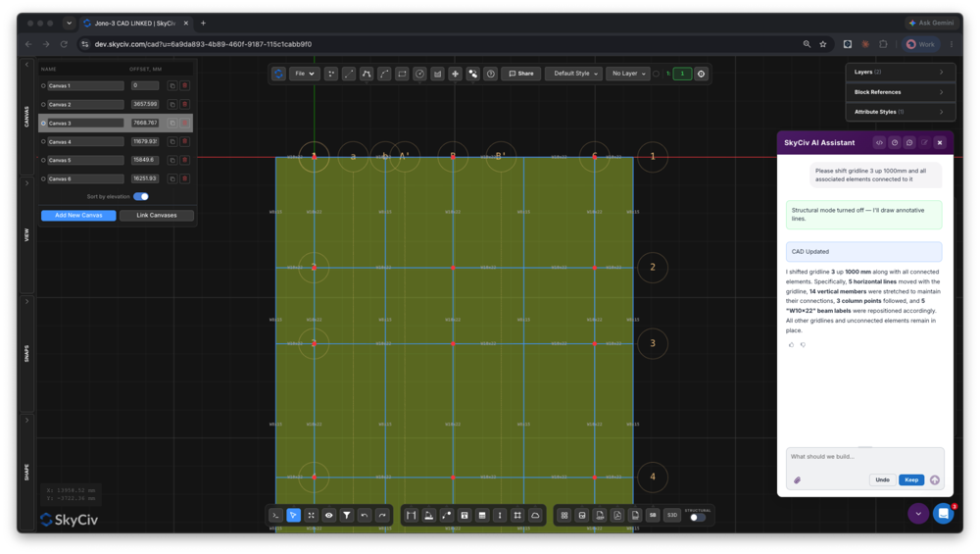Click the Redo arrow in bottom toolbar
Image resolution: width=980 pixels, height=554 pixels.
[x=382, y=515]
